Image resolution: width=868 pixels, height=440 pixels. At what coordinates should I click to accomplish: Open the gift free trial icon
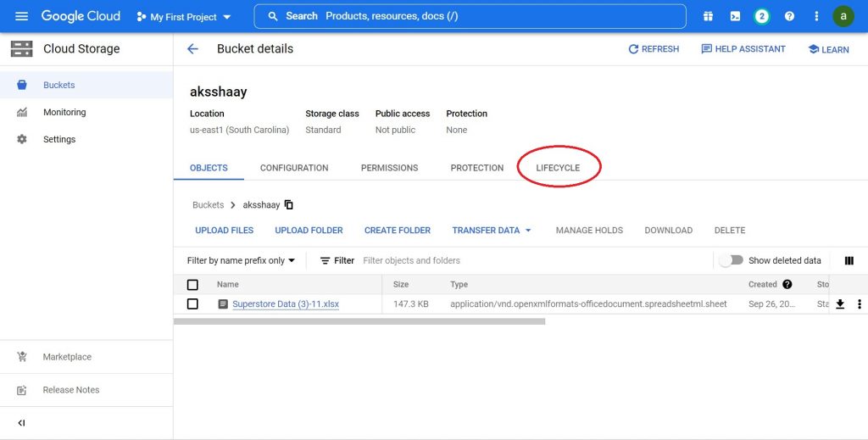tap(708, 16)
